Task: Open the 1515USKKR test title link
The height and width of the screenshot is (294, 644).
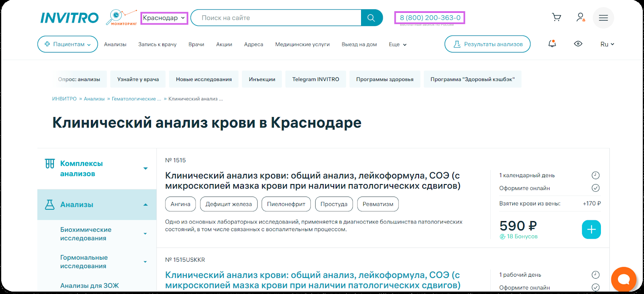Action: click(313, 280)
